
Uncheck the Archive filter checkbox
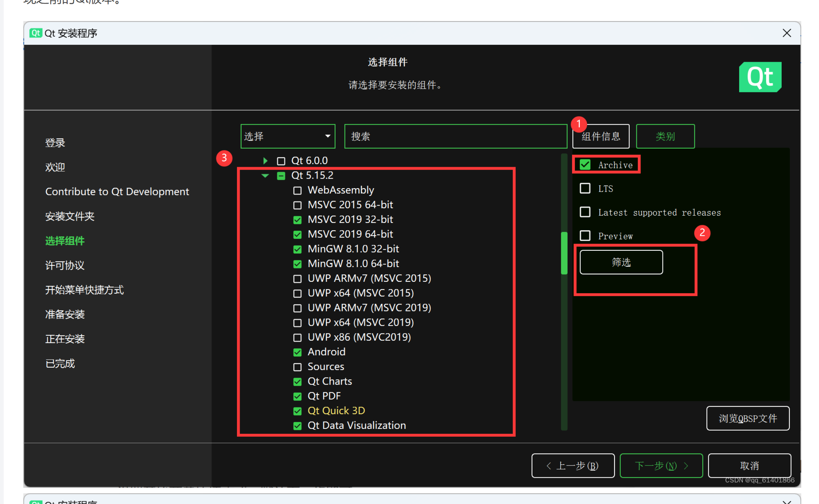(585, 165)
